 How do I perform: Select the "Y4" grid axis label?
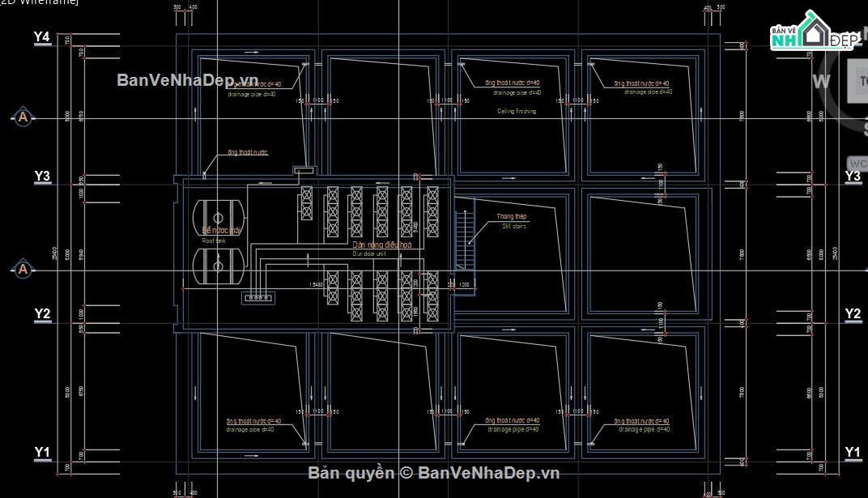tap(42, 37)
